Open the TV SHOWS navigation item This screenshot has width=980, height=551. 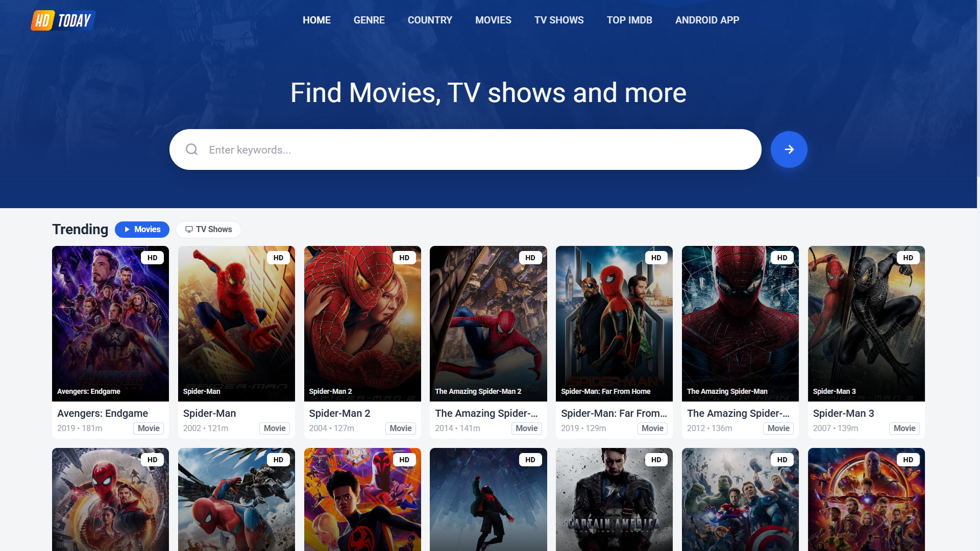(x=558, y=20)
